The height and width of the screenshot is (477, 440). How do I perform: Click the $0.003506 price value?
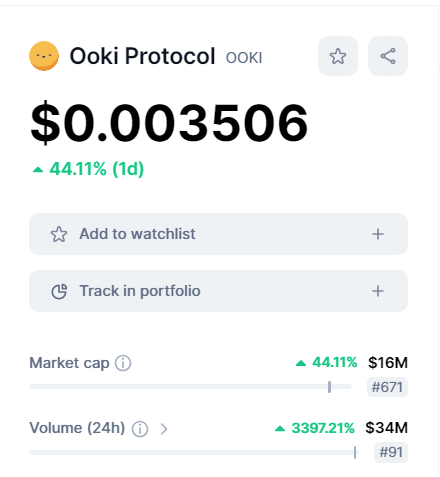point(169,123)
